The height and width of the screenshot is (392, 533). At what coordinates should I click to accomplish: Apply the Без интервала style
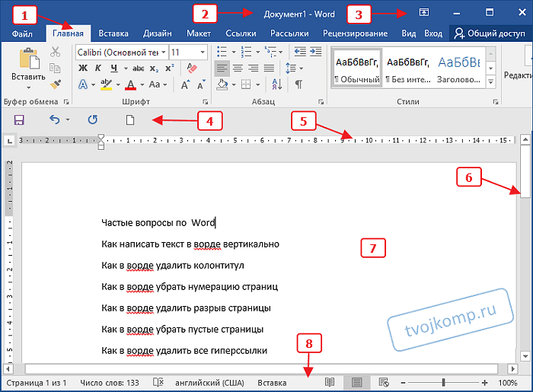408,69
